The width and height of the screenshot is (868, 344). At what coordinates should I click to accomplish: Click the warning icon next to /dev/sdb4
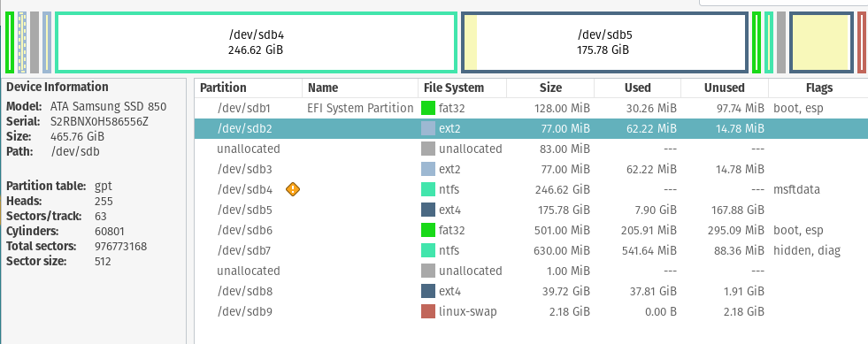click(x=293, y=190)
